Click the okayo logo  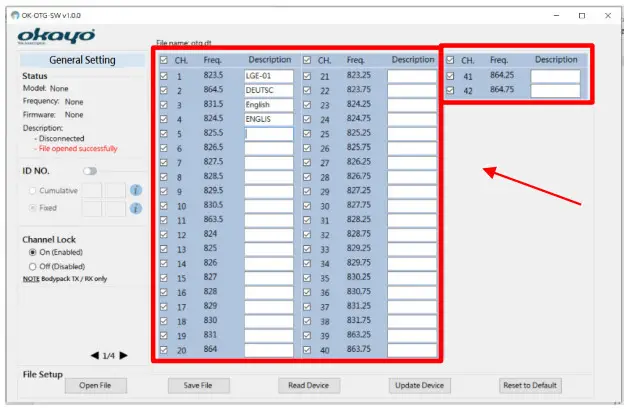(x=56, y=36)
